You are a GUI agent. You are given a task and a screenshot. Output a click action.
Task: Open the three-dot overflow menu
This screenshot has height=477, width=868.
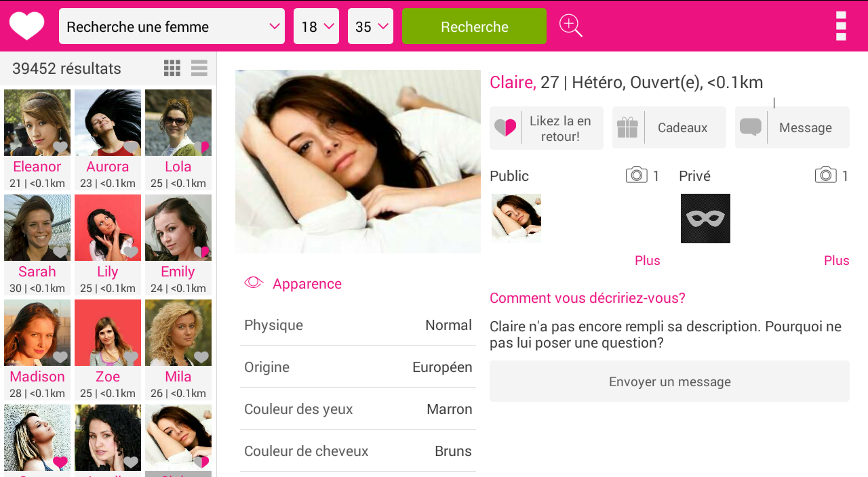(841, 26)
